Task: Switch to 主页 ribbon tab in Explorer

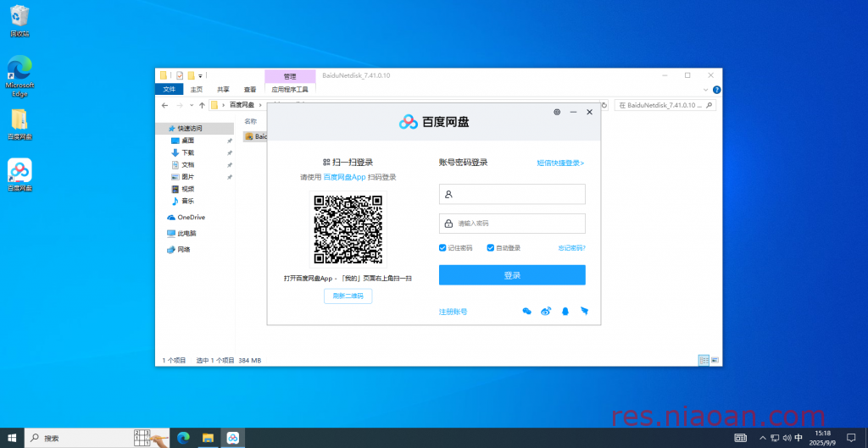Action: 197,89
